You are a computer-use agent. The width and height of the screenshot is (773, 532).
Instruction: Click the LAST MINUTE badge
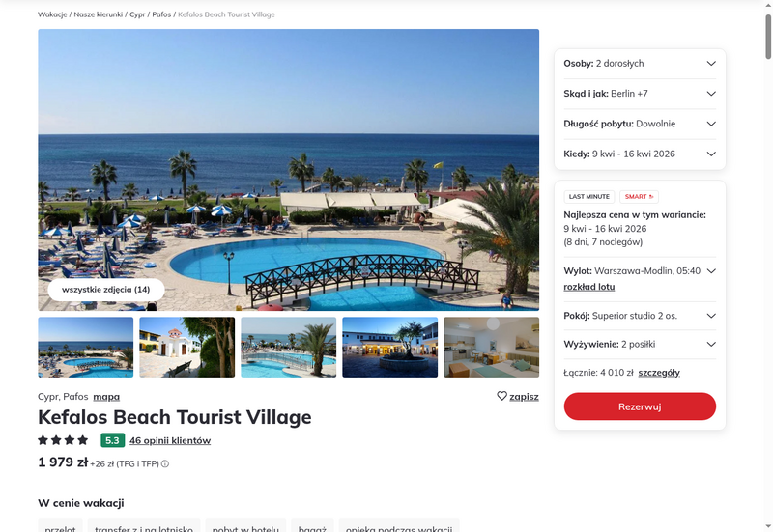coord(589,197)
